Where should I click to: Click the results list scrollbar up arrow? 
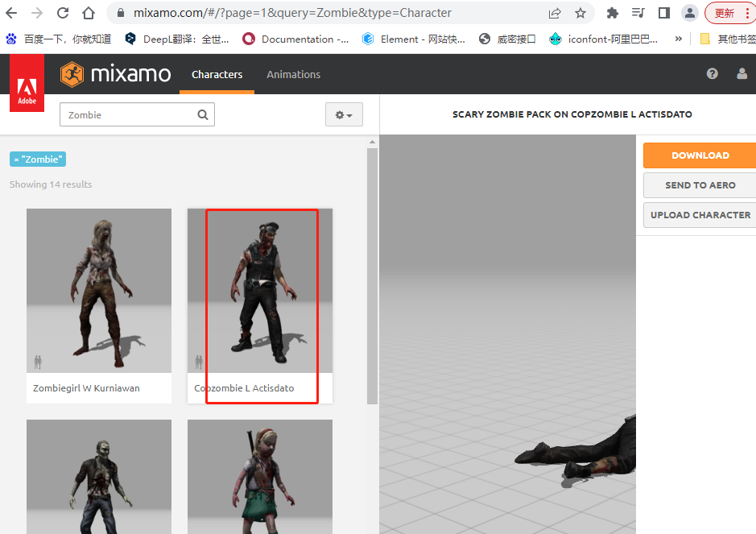click(372, 142)
